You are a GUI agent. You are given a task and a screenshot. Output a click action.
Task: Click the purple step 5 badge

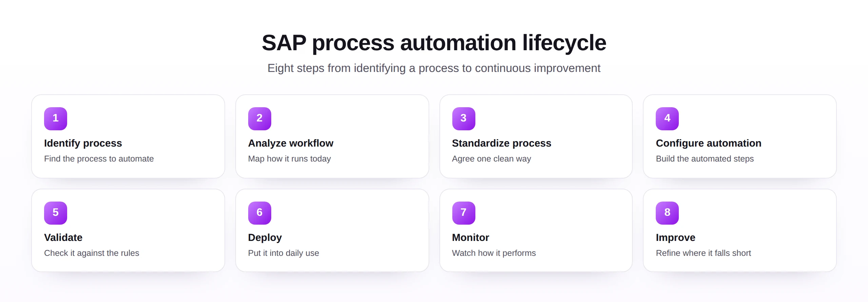[x=56, y=213]
